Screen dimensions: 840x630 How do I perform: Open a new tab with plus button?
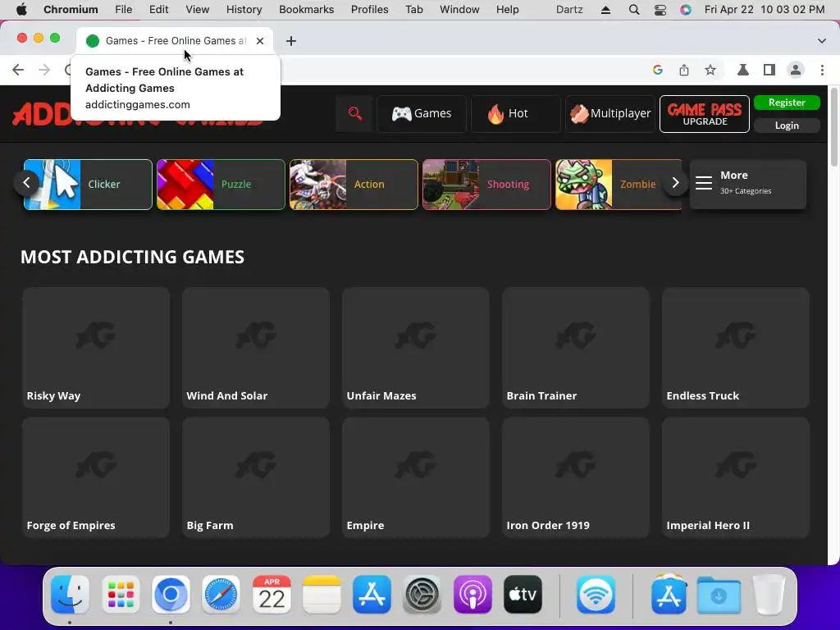point(291,41)
